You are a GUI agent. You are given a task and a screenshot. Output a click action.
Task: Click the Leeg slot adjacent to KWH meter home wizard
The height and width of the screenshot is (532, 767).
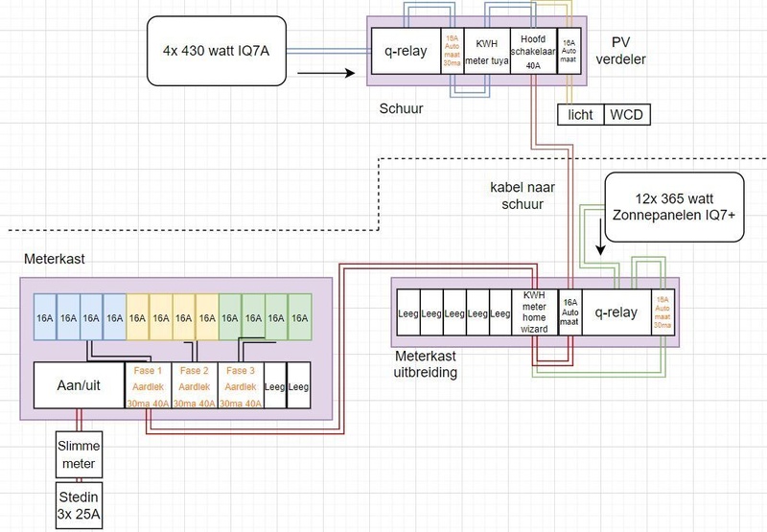[x=500, y=312]
